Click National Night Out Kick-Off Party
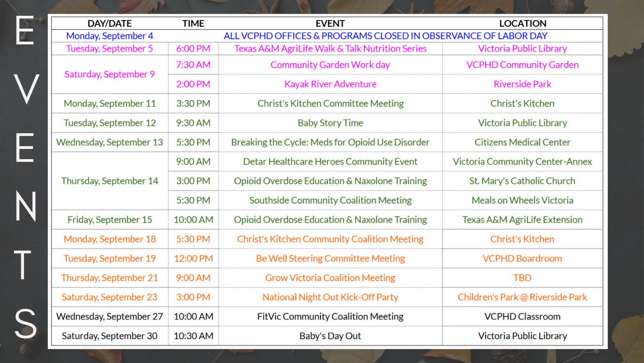Image resolution: width=644 pixels, height=363 pixels. [x=330, y=297]
